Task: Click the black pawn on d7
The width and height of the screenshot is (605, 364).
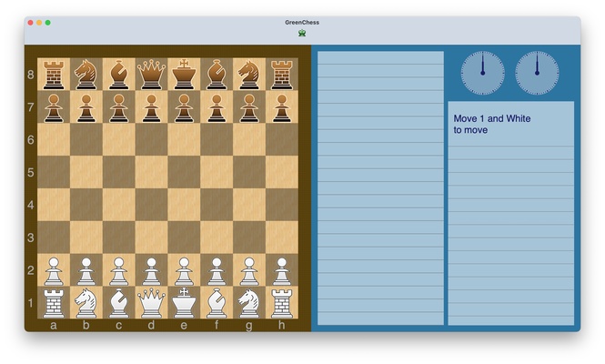Action: [151, 107]
